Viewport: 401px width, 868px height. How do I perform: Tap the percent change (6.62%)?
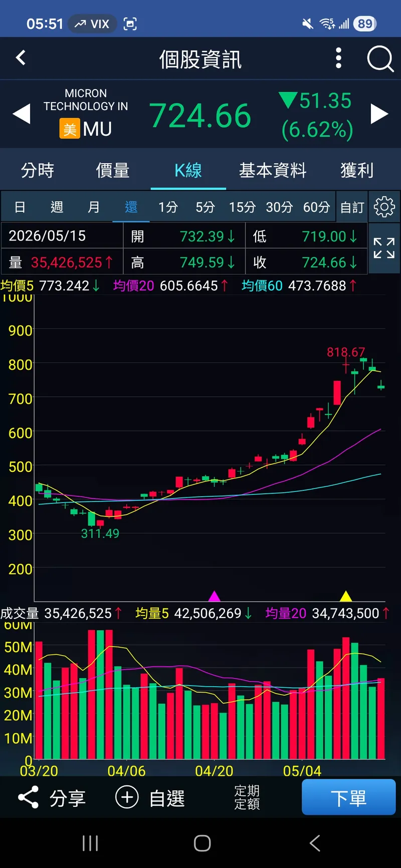click(317, 130)
